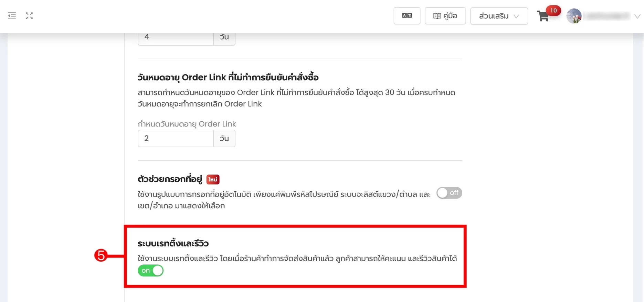Click the user profile avatar
This screenshot has height=302, width=644.
pos(574,16)
